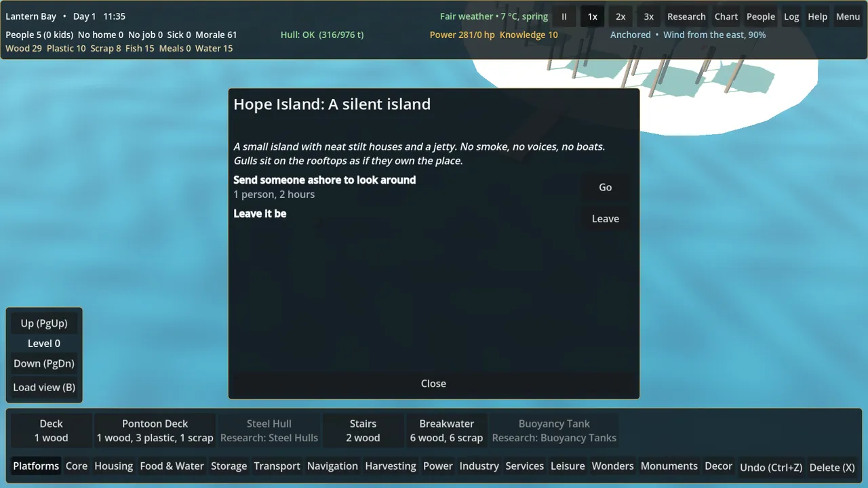
Task: Select the Breakwater building item
Action: pos(446,430)
